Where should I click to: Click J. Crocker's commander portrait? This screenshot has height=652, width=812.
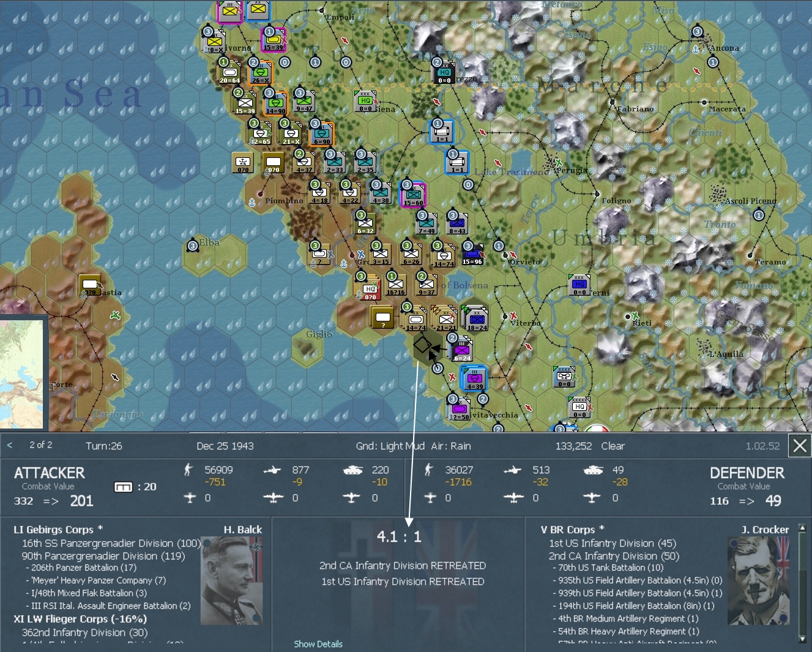tap(758, 580)
